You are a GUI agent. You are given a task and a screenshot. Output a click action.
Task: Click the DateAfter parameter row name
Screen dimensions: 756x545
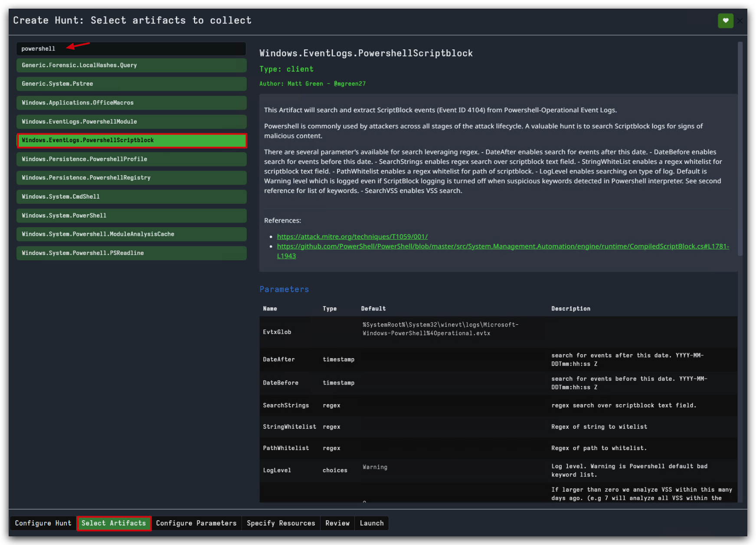coord(279,359)
